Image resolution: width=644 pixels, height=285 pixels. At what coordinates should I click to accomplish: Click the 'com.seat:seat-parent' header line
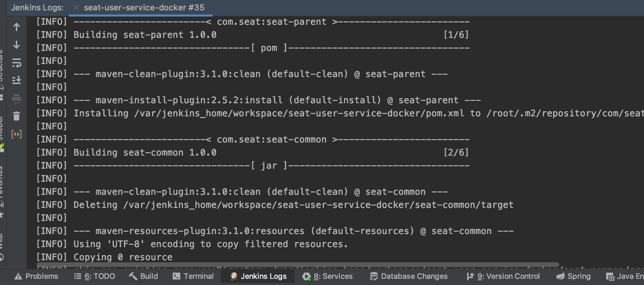pyautogui.click(x=253, y=22)
